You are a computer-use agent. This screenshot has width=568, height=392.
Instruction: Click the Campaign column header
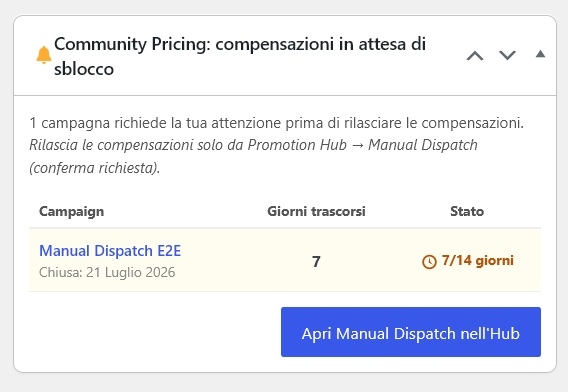71,211
